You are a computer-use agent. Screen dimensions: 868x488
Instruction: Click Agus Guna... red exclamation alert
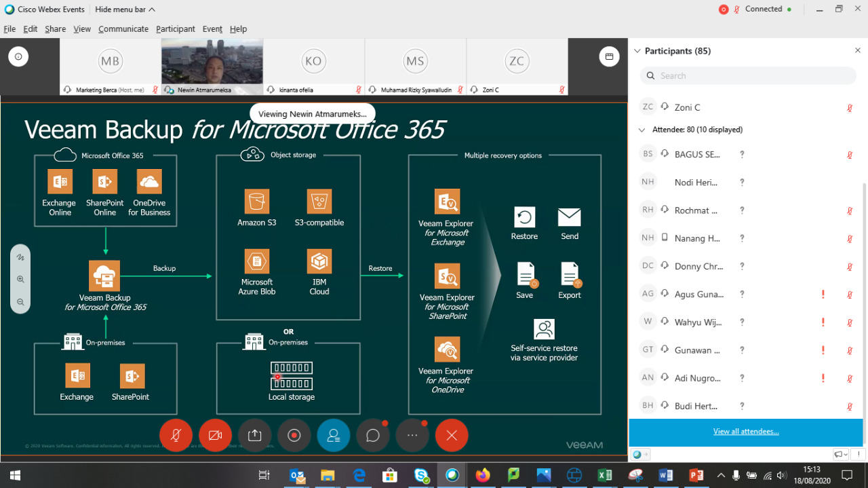(823, 295)
